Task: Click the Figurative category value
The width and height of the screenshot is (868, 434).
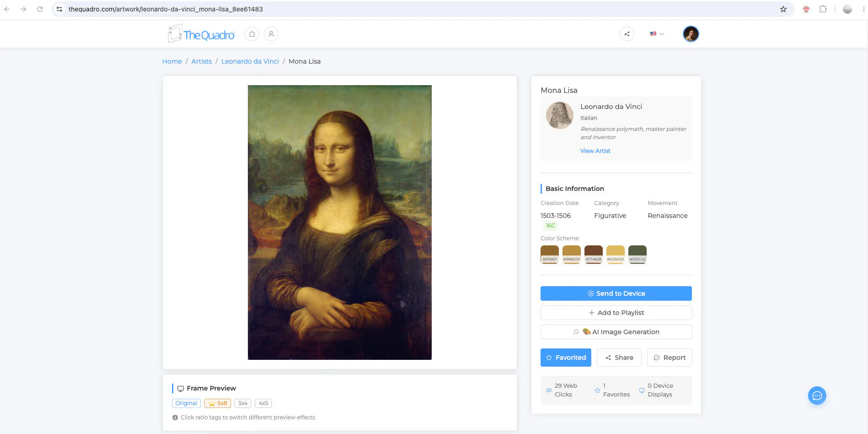Action: (x=610, y=216)
